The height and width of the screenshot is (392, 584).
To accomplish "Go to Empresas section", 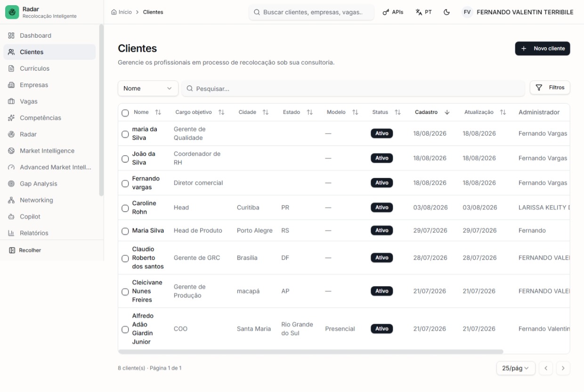I will point(49,85).
